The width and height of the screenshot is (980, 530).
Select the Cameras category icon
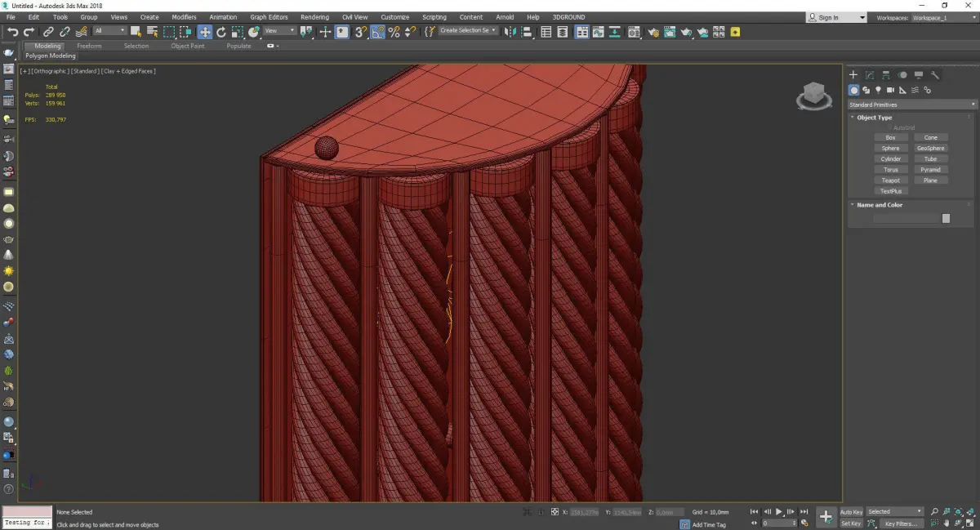[891, 90]
